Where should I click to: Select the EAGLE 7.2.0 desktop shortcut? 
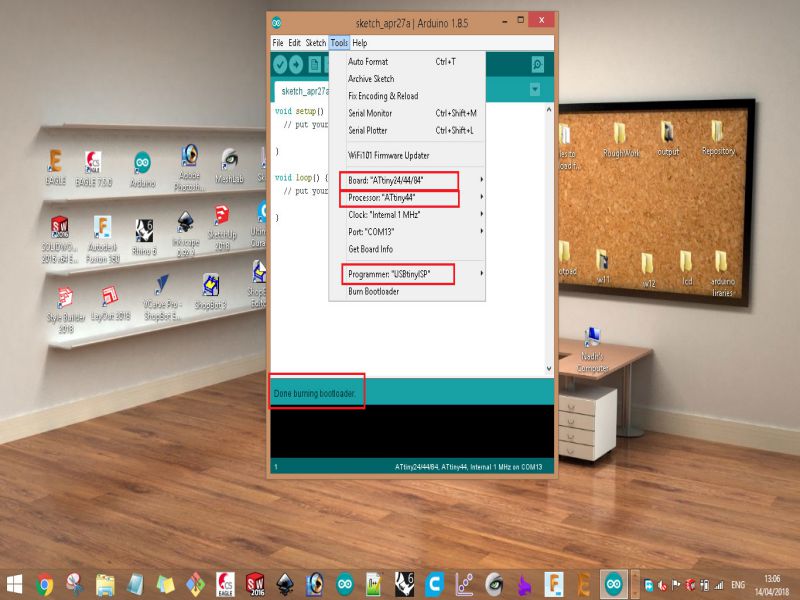coord(93,168)
